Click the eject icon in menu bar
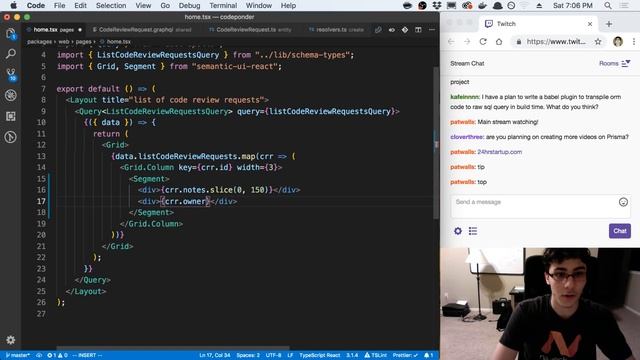 pos(539,6)
